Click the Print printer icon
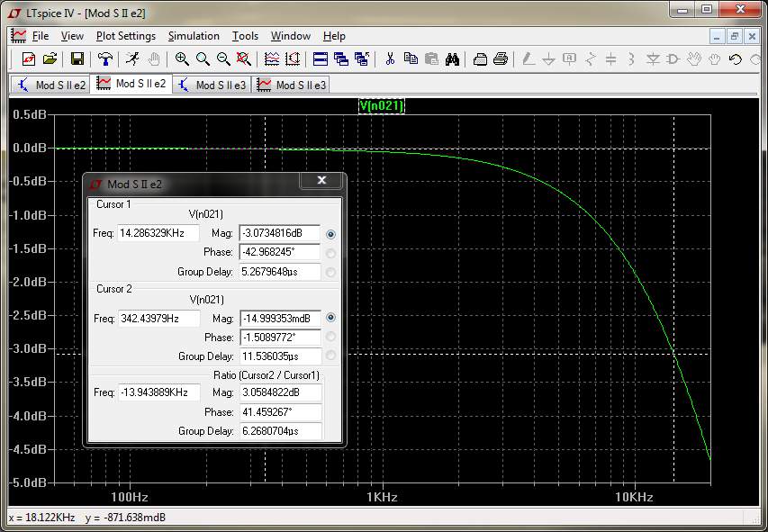 [501, 59]
